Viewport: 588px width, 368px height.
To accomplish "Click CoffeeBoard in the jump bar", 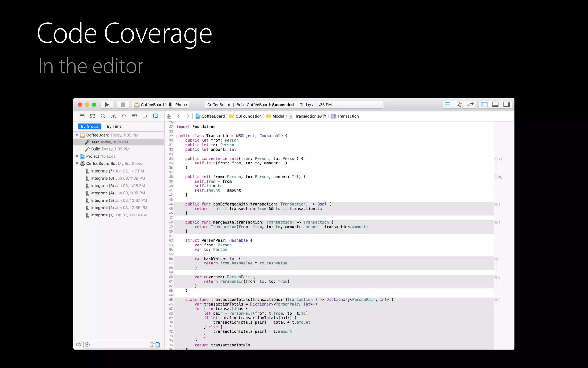I will point(210,116).
